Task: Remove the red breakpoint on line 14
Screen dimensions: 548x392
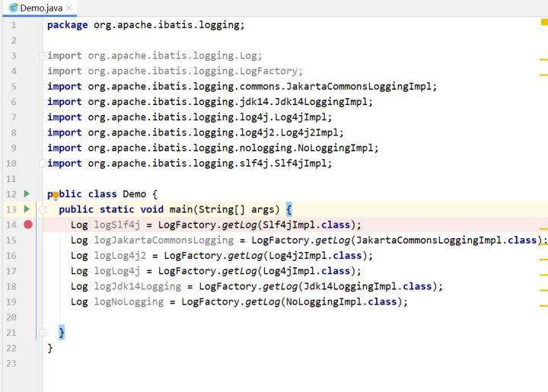Action: (28, 225)
